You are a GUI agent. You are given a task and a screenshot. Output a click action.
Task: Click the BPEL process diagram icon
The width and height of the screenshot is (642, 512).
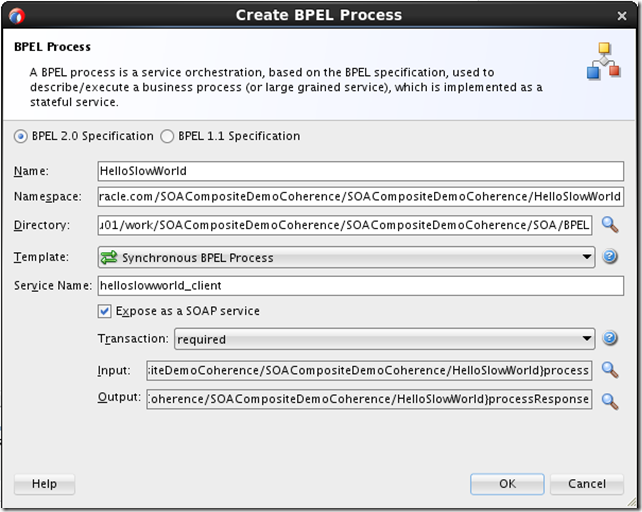click(x=603, y=62)
